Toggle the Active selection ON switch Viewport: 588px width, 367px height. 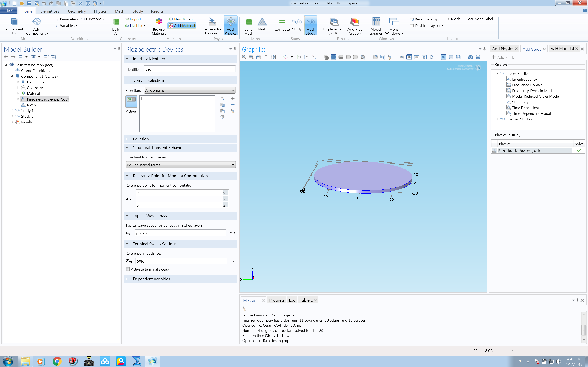[x=131, y=102]
